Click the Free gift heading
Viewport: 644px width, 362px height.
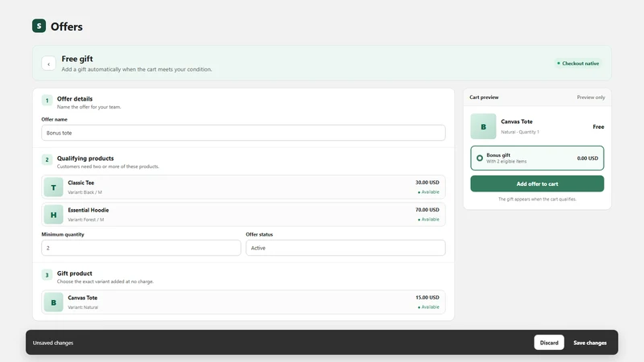(77, 59)
